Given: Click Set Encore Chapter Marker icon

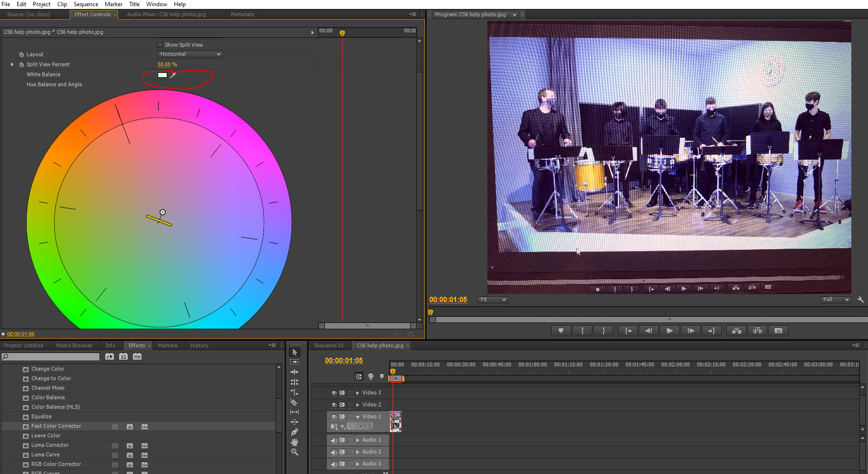Looking at the screenshot, I should coord(371,376).
